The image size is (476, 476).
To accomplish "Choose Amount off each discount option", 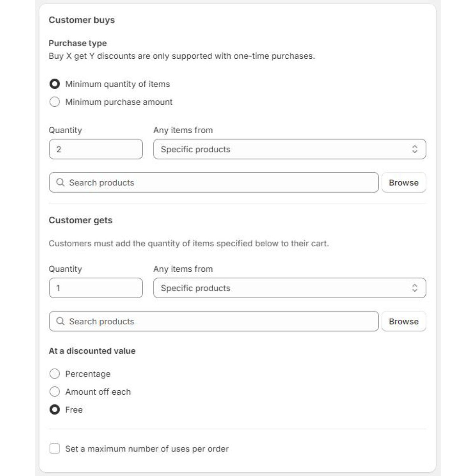I will click(55, 392).
